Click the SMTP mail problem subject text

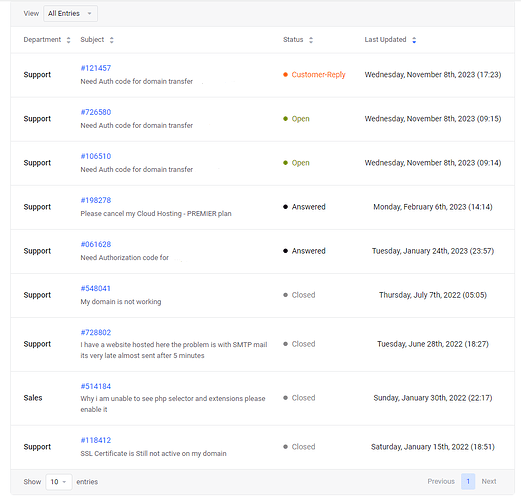coord(174,350)
